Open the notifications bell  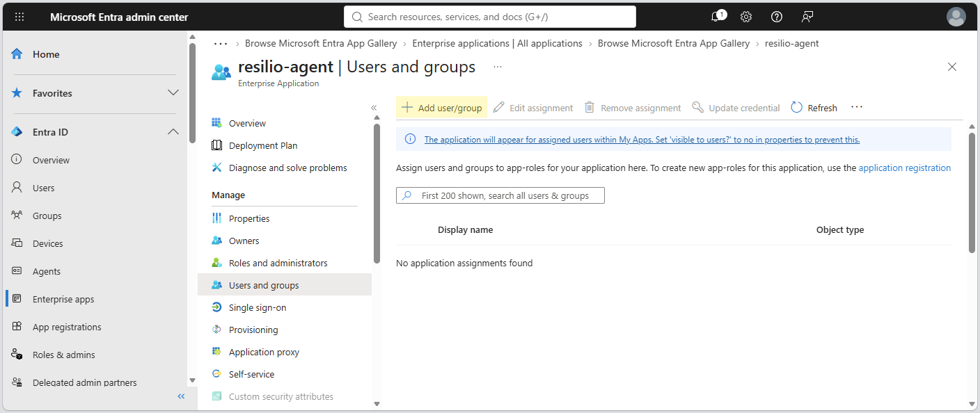tap(716, 17)
